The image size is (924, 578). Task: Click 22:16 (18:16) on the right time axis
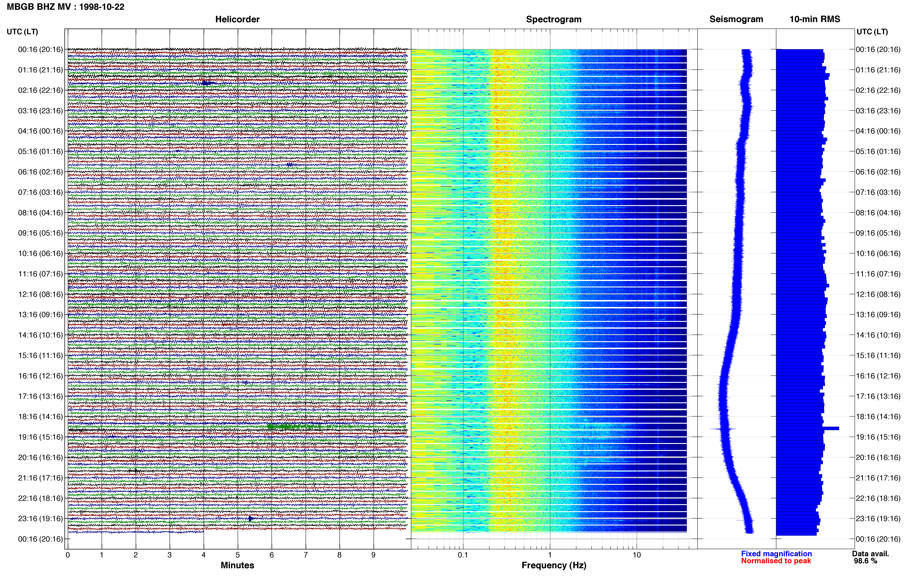(x=878, y=498)
